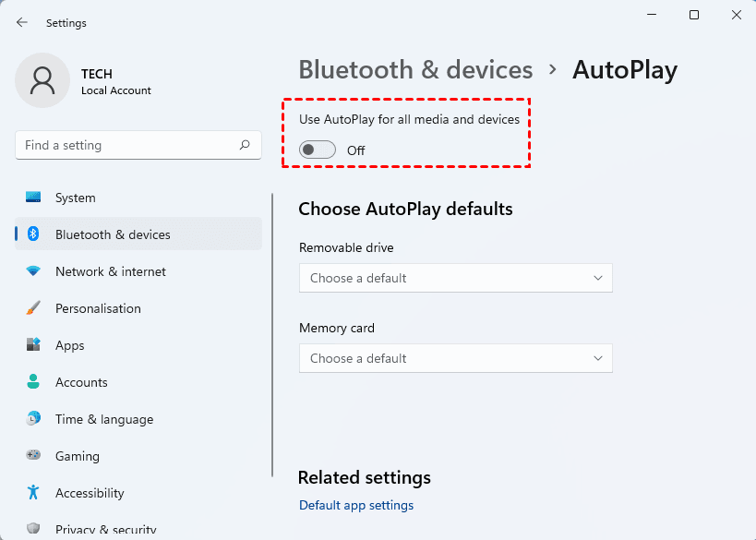The image size is (756, 540).
Task: Open the Gaming settings category
Action: point(78,456)
